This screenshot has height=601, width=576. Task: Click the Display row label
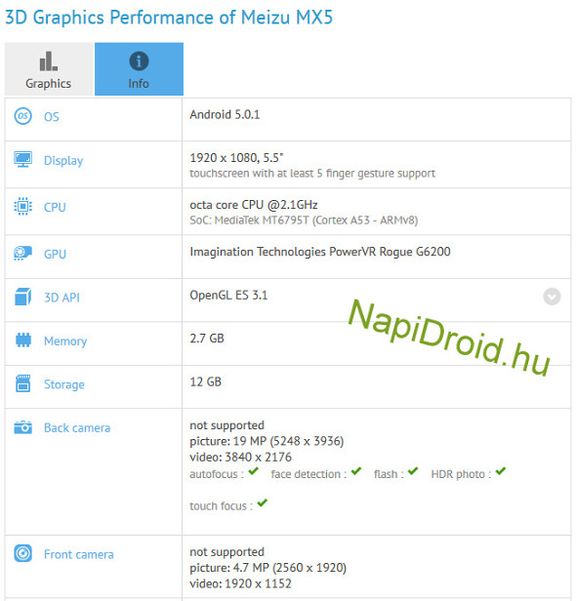click(63, 161)
